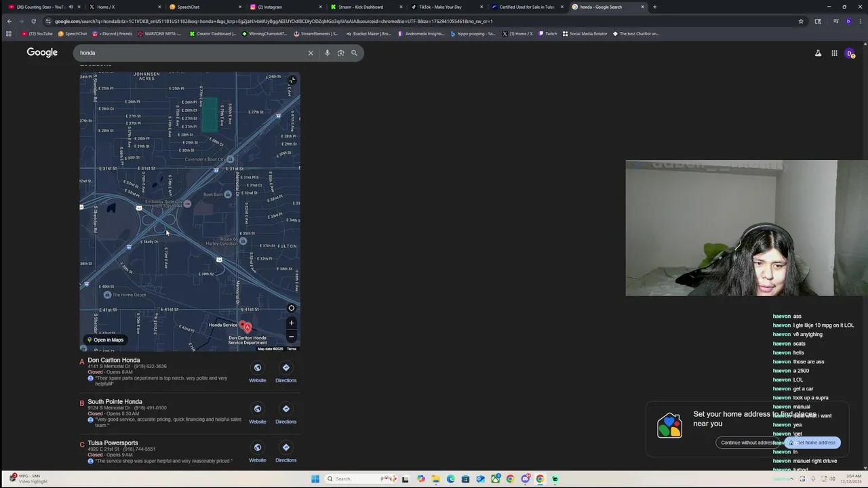This screenshot has height=488, width=868.
Task: Open the Home Depot map marker
Action: [107, 295]
